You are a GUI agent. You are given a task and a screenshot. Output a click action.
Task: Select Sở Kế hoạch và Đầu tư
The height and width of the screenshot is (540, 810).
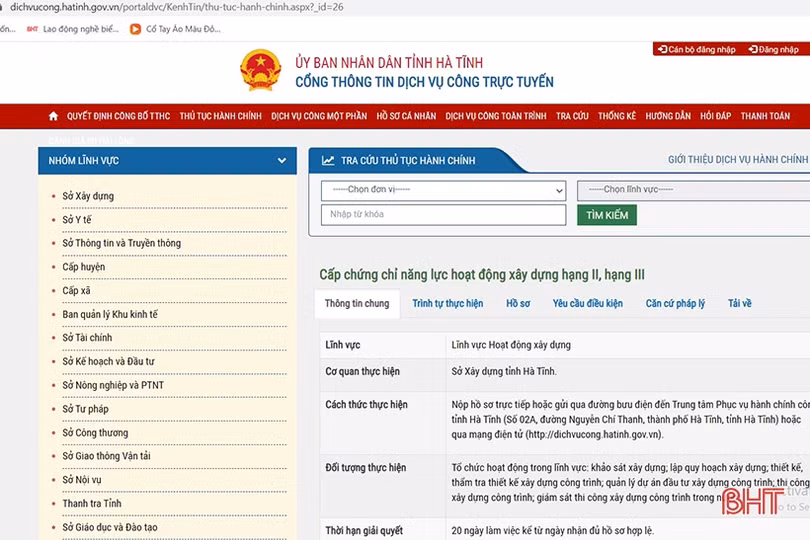108,362
